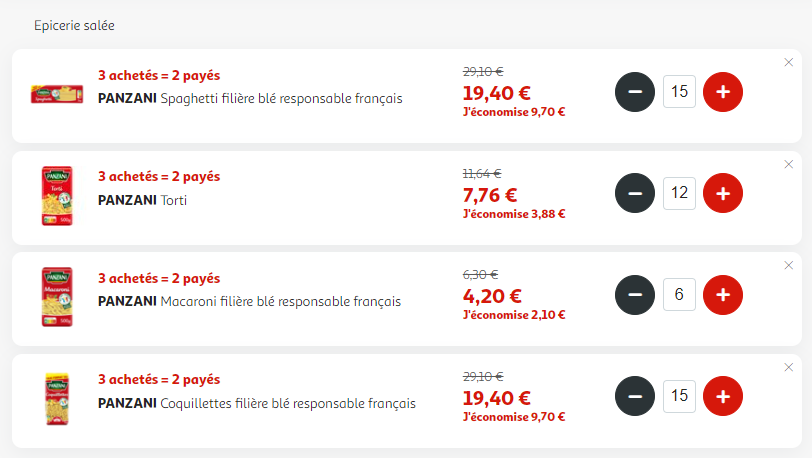Select Macaroni quantity field showing 6
The height and width of the screenshot is (458, 812).
point(679,294)
